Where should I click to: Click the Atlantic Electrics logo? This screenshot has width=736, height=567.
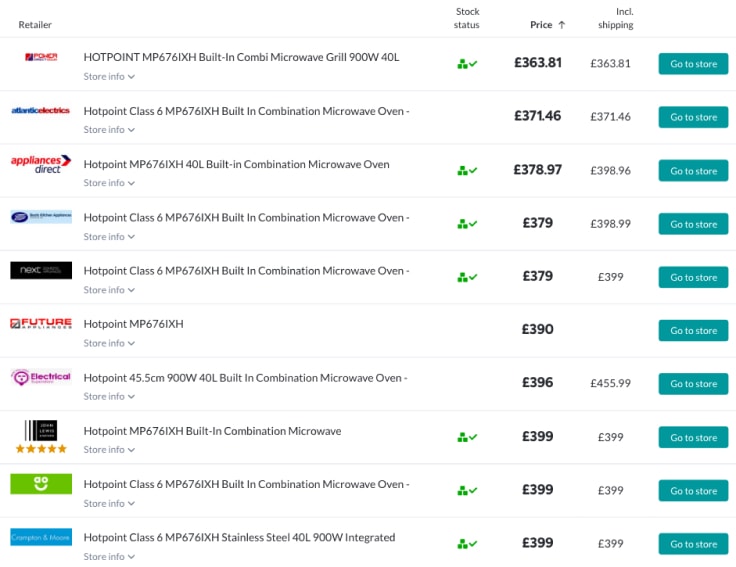[41, 110]
